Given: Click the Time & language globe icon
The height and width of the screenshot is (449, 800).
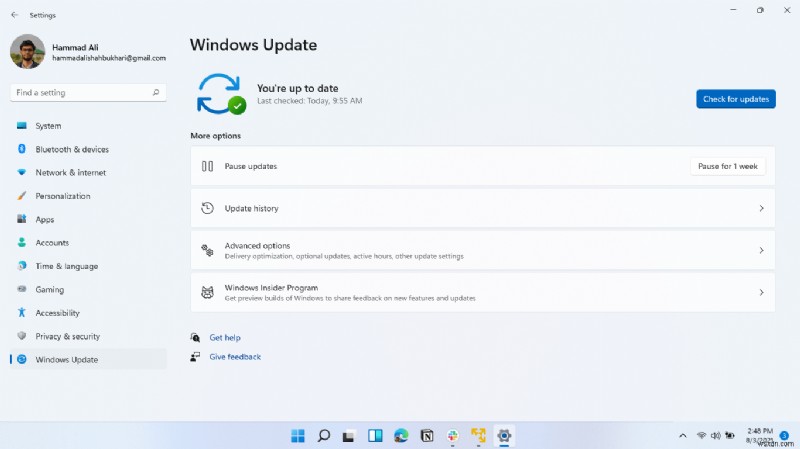Looking at the screenshot, I should point(21,266).
